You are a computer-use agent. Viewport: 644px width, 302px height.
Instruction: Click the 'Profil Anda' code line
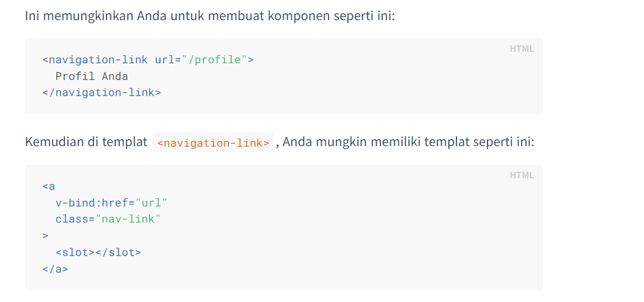point(92,76)
